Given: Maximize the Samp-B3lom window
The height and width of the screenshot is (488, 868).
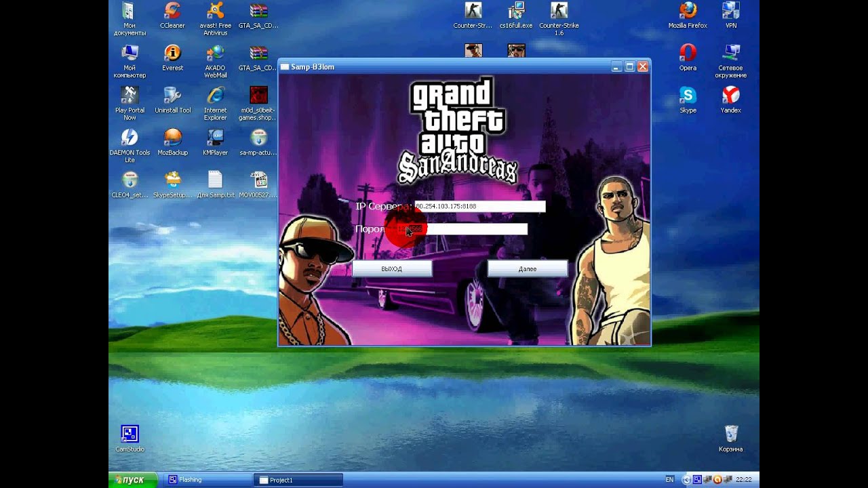Looking at the screenshot, I should pyautogui.click(x=629, y=66).
